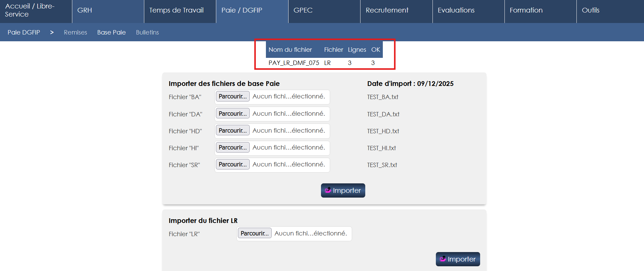Go to the Bulletins subpage
Image resolution: width=644 pixels, height=271 pixels.
point(147,32)
